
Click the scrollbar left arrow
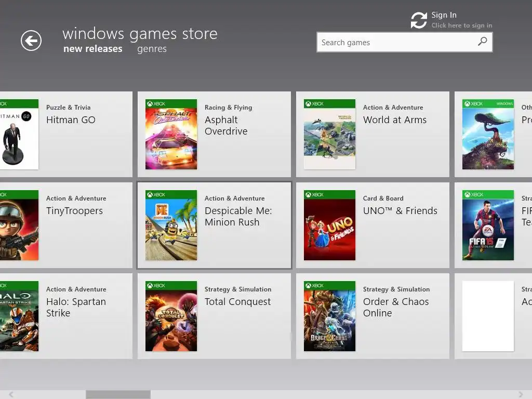11,394
